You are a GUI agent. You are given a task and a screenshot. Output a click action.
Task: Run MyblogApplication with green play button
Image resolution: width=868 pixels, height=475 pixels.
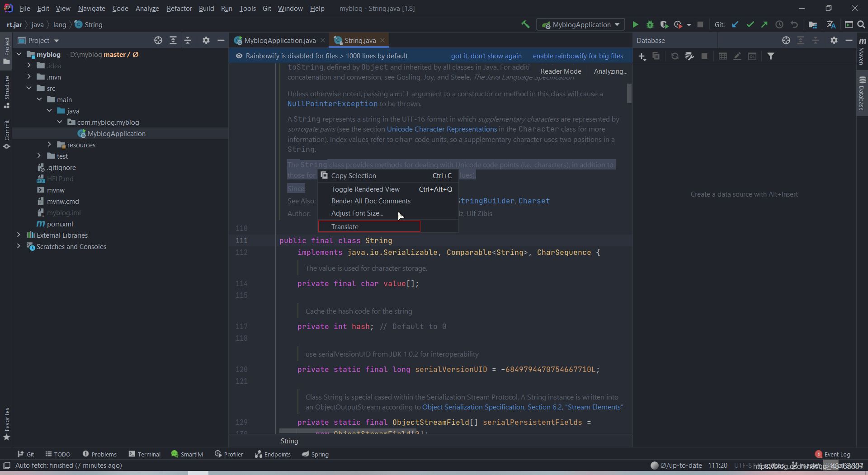coord(635,25)
